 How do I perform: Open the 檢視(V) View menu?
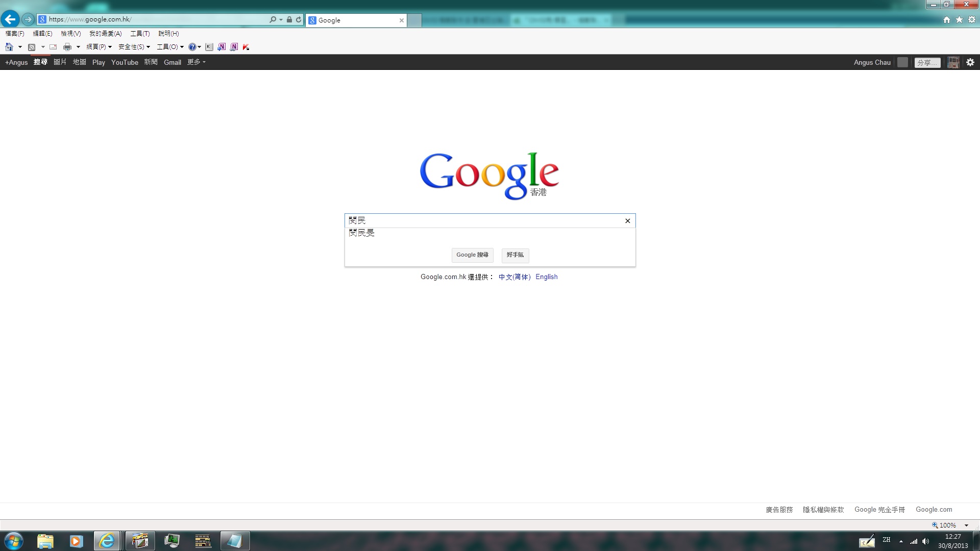(70, 34)
